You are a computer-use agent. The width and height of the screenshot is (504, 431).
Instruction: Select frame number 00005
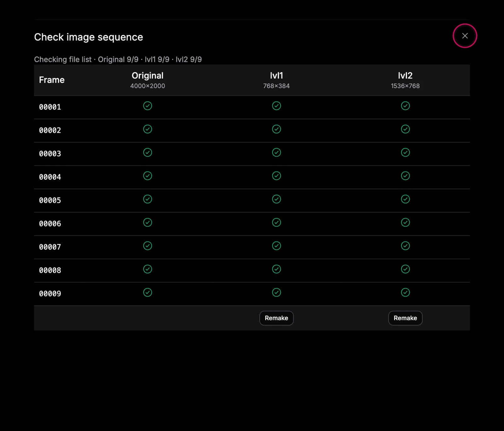[50, 200]
